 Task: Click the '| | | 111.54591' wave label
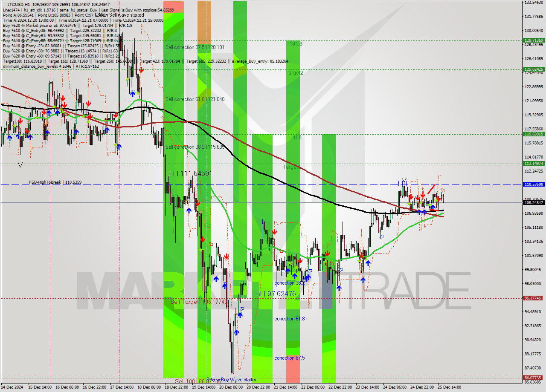click(190, 174)
